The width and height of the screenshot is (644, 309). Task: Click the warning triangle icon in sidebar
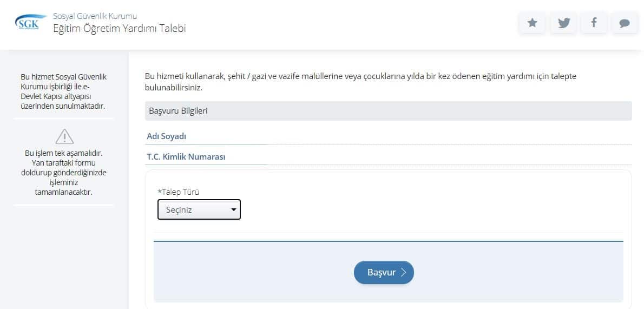(x=64, y=136)
